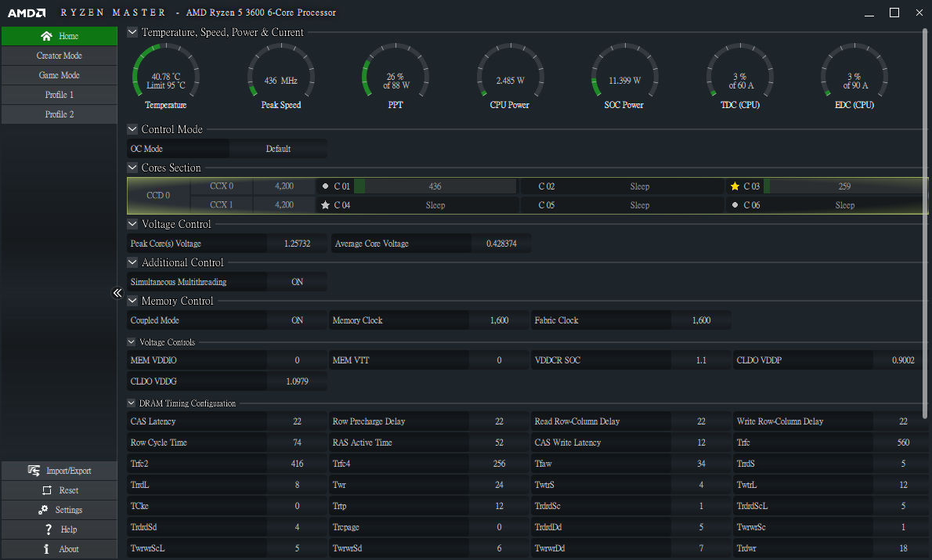Click the CPU Power gauge dial
Viewport: 932px width, 560px height.
(511, 70)
